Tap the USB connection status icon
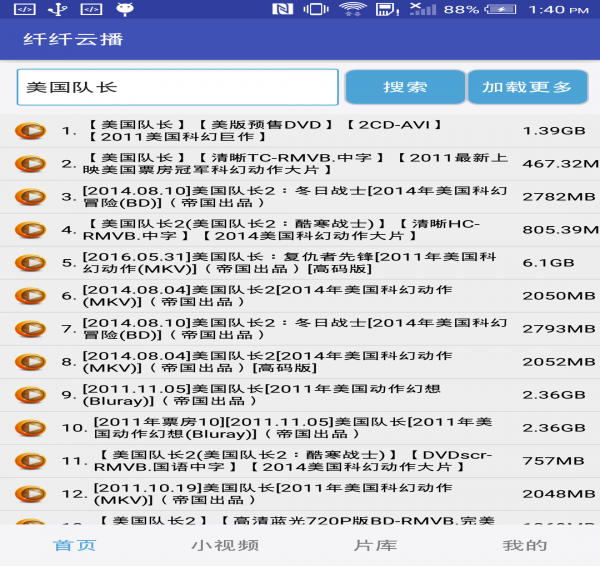The image size is (600, 566). pos(58,9)
